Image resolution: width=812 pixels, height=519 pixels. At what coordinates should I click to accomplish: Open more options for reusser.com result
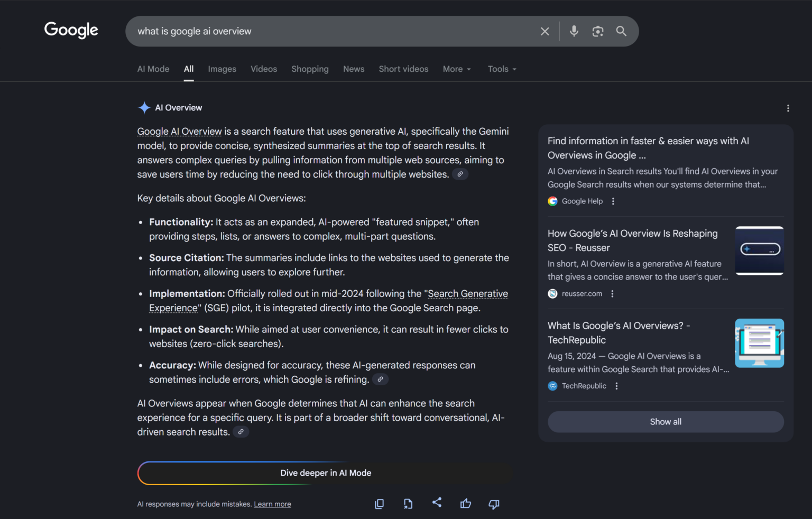[612, 294]
